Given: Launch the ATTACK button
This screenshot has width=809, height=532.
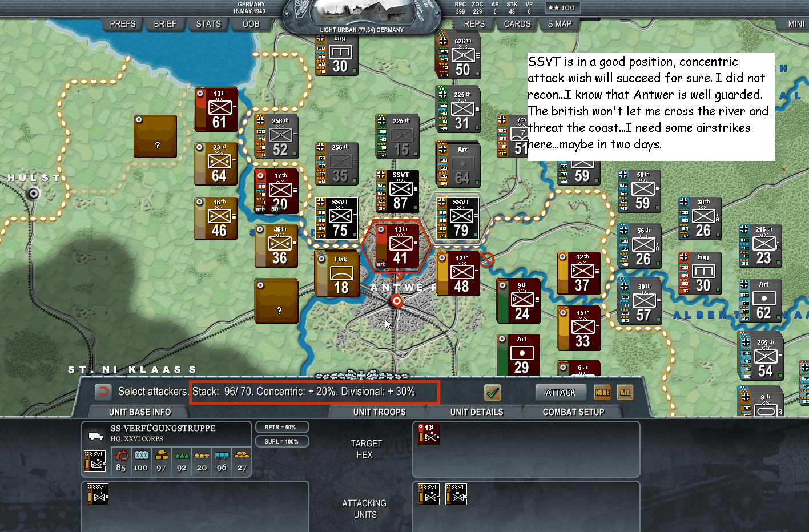Looking at the screenshot, I should click(561, 392).
